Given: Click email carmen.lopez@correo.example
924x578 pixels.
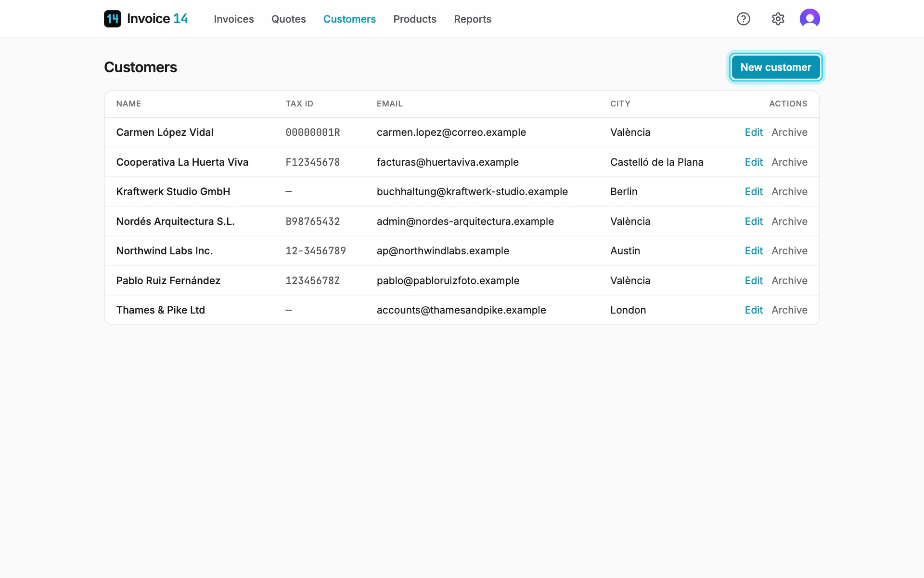Looking at the screenshot, I should tap(451, 132).
